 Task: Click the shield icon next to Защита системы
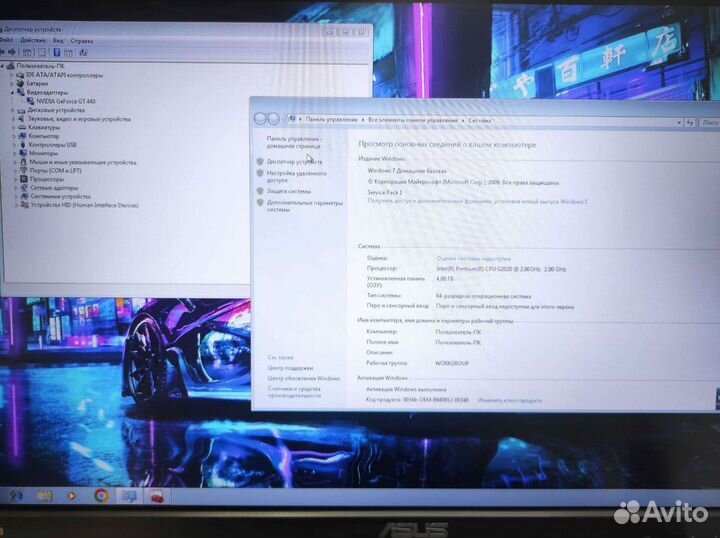(x=260, y=190)
